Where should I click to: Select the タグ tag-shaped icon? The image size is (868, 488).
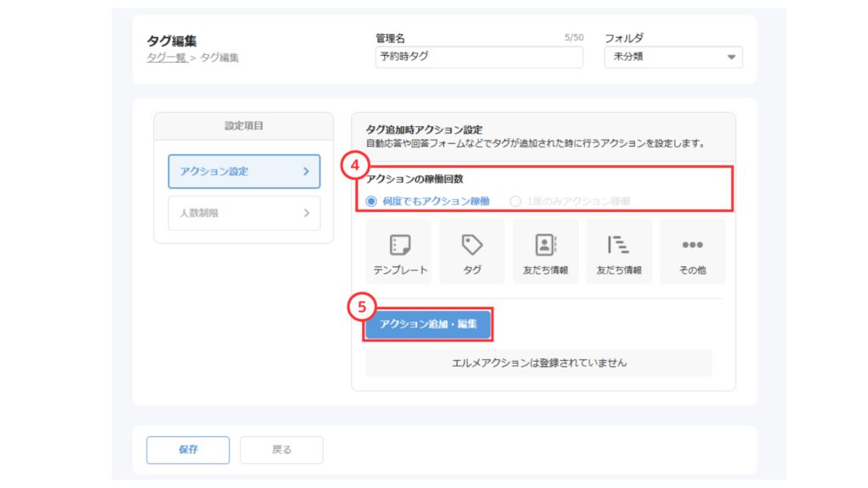point(472,245)
